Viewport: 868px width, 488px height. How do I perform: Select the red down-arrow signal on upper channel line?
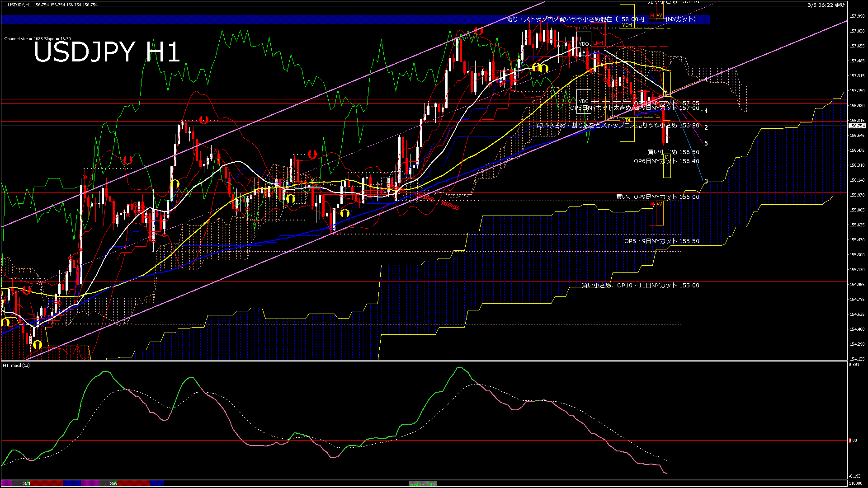[x=479, y=31]
